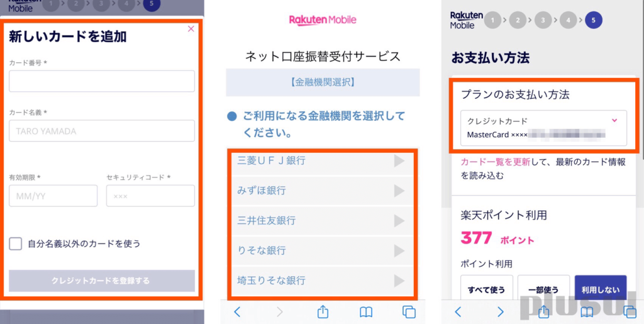Click the カード一覧を更新 link

(x=496, y=162)
